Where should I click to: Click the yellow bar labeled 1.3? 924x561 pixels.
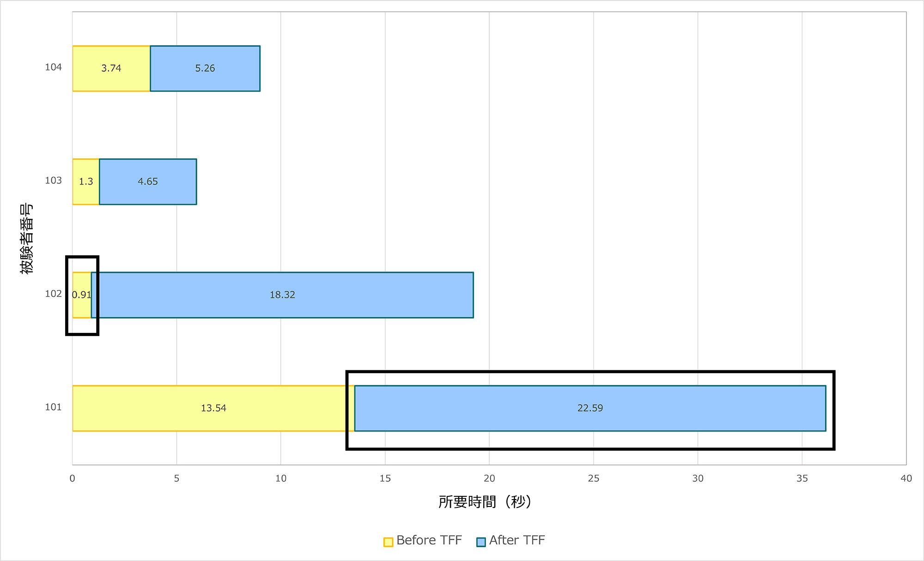(86, 181)
